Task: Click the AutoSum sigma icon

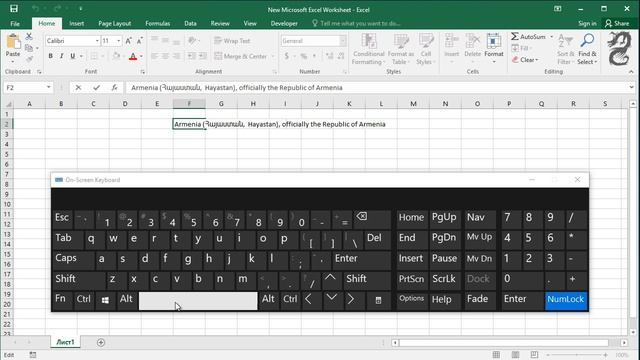Action: pos(515,36)
